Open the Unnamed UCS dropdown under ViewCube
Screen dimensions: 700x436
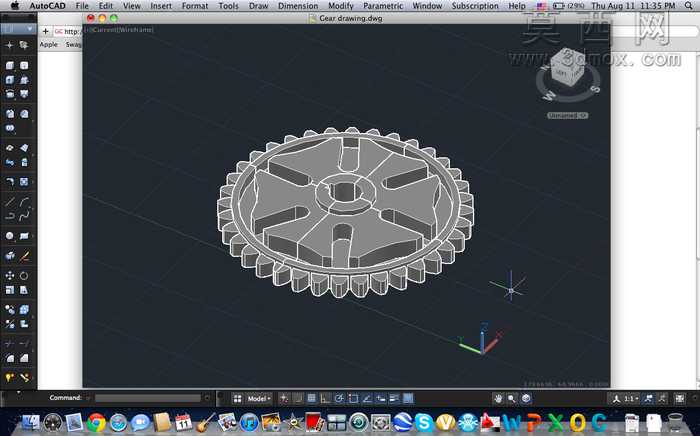click(568, 115)
